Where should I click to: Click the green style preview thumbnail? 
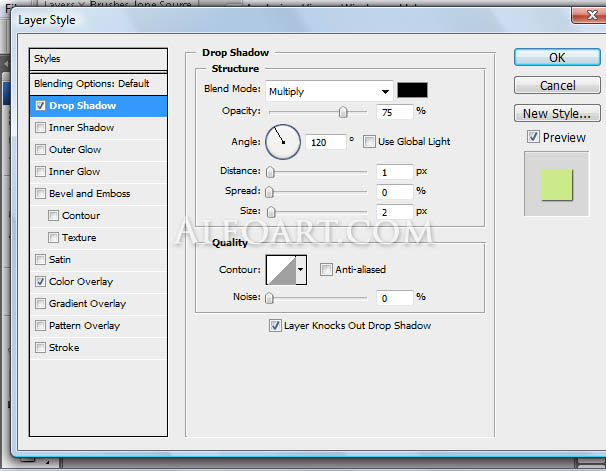(557, 185)
